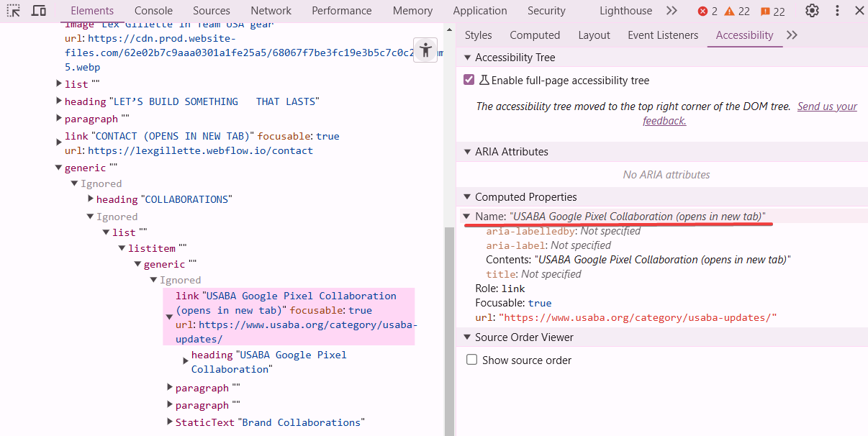Show the 22 warnings badge

(736, 11)
